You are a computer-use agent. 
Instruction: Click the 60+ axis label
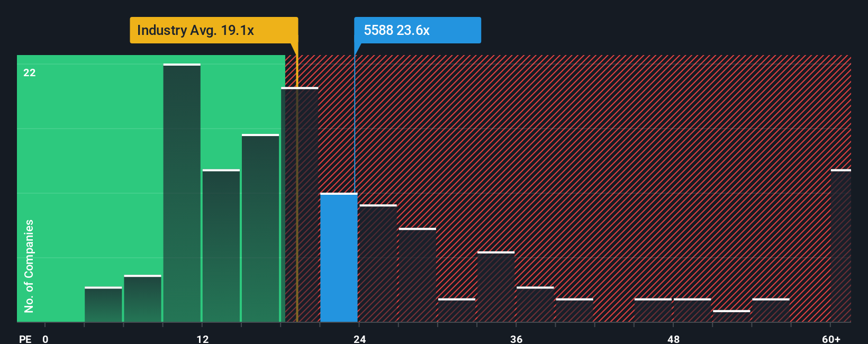pos(831,339)
